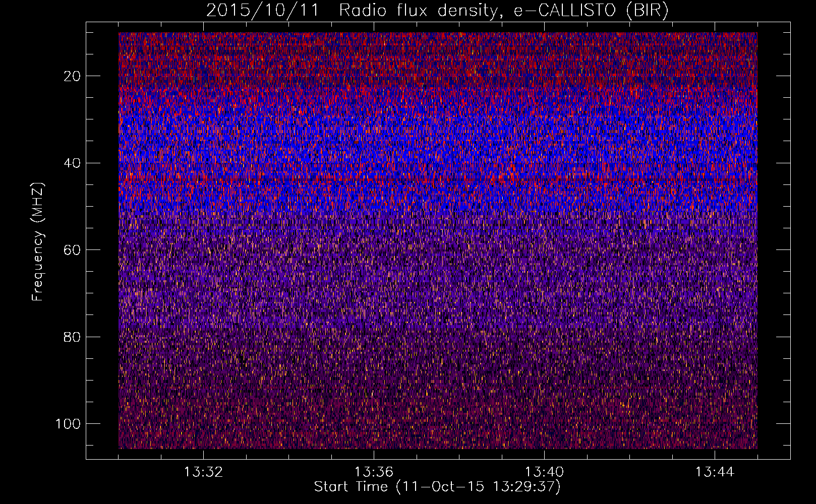Select the "Frequency (MHZ)" axis label
The image size is (816, 504).
click(38, 242)
